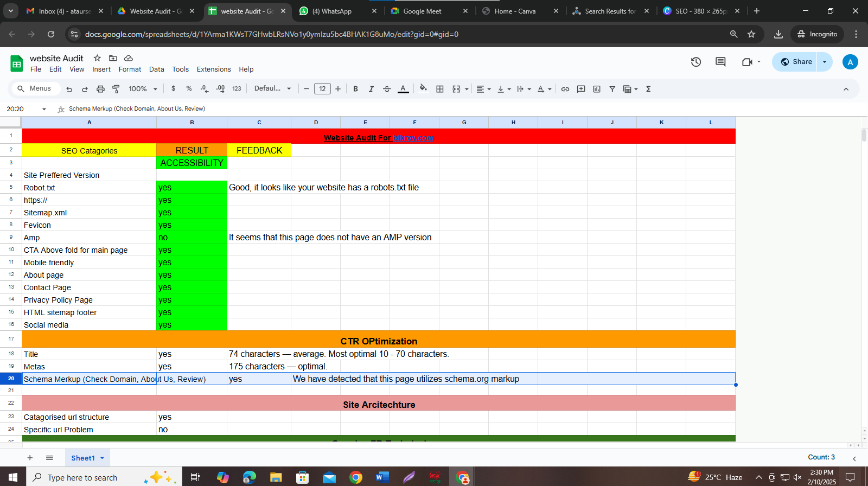The width and height of the screenshot is (868, 486).
Task: Click the paint format icon
Action: (x=116, y=89)
